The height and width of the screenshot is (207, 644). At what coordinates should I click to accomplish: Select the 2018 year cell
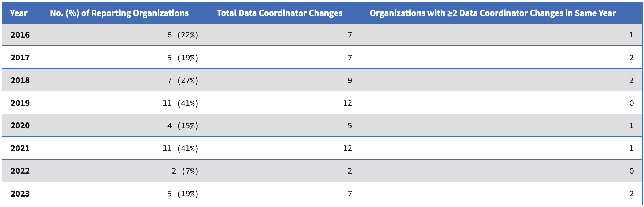click(20, 80)
